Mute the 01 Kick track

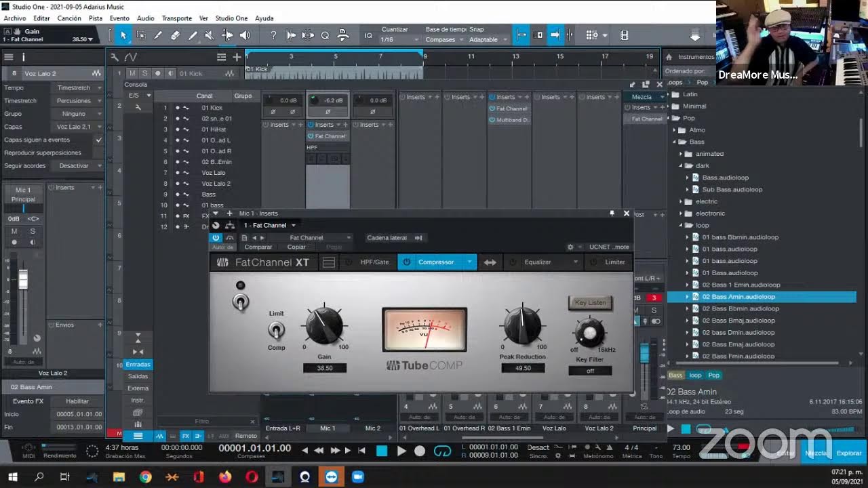pos(133,73)
